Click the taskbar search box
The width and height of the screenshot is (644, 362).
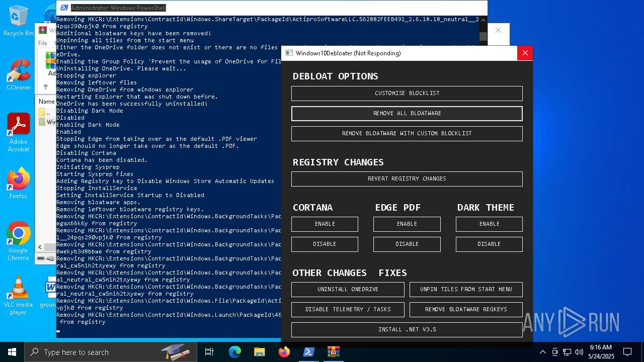(x=111, y=352)
